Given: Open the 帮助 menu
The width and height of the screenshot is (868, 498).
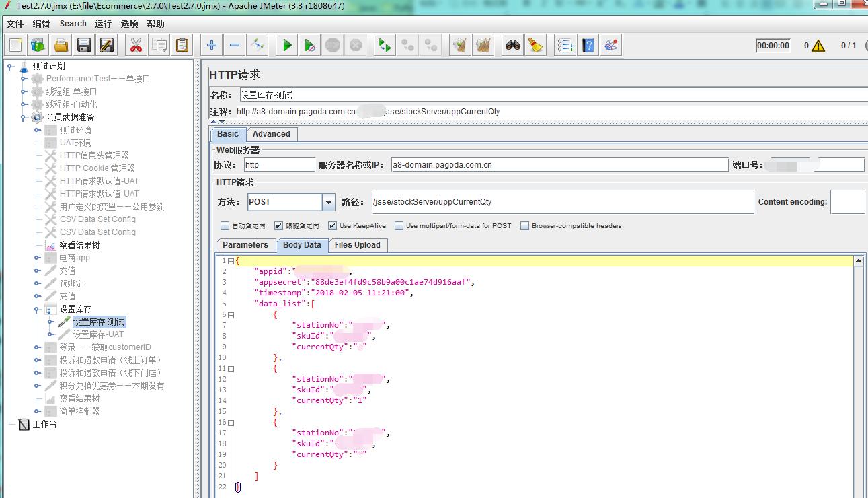Looking at the screenshot, I should click(155, 24).
